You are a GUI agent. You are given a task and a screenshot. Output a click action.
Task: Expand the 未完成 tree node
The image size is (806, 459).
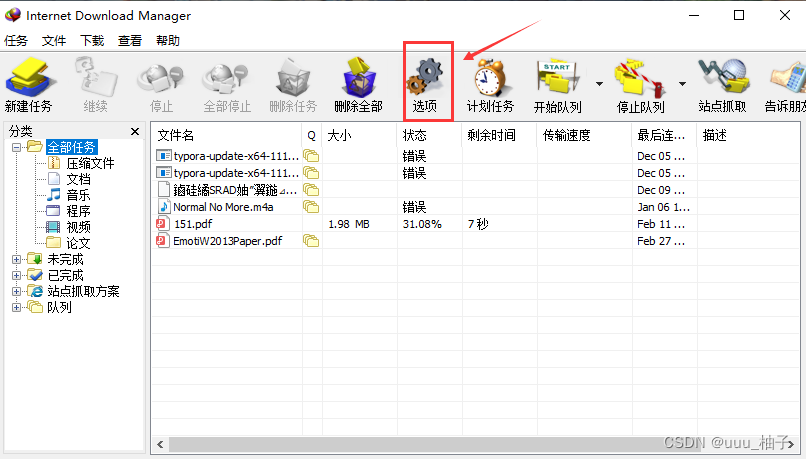[x=16, y=260]
